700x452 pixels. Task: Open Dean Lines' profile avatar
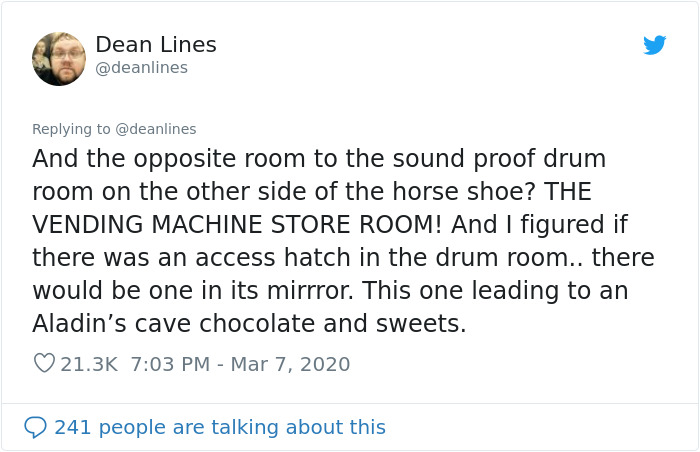tap(59, 58)
